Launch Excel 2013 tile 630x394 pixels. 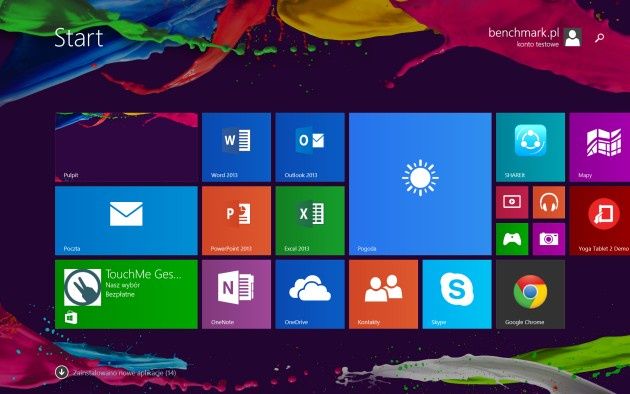310,220
